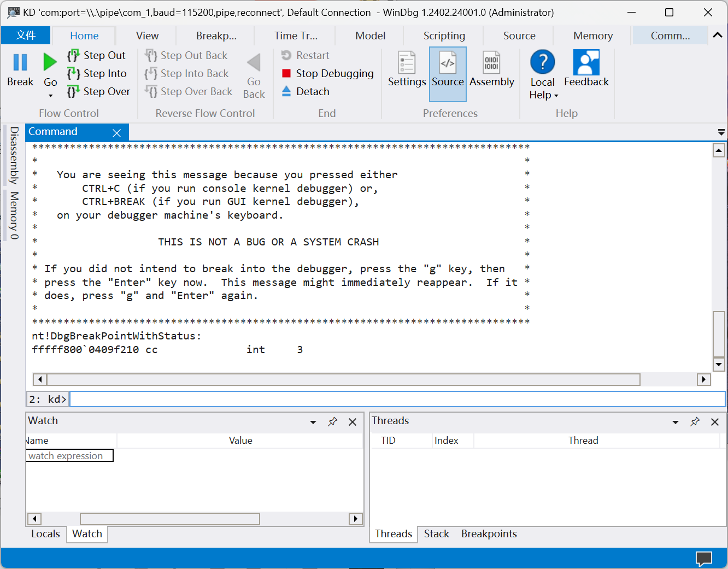
Task: Expand the Local Help dropdown
Action: click(556, 96)
